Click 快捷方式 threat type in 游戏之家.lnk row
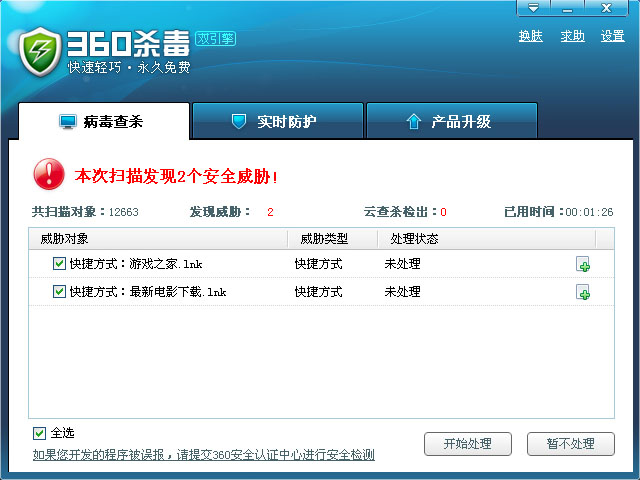This screenshot has width=640, height=480. 318,264
